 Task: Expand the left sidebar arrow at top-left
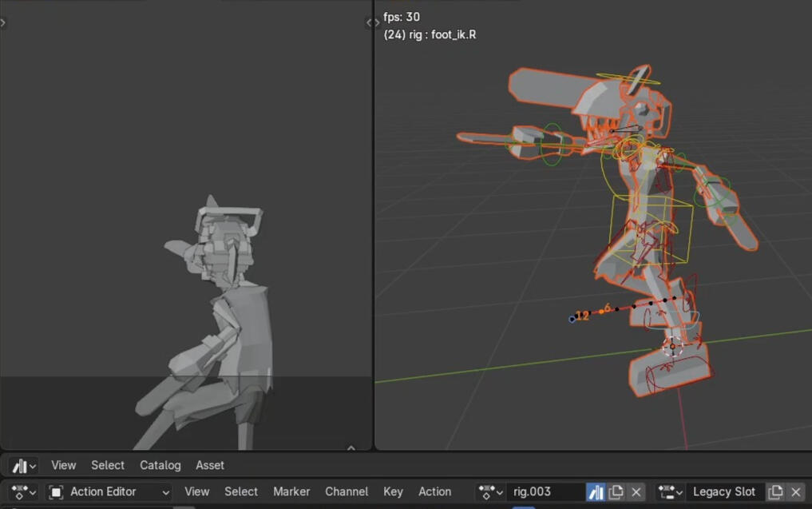tap(3, 22)
